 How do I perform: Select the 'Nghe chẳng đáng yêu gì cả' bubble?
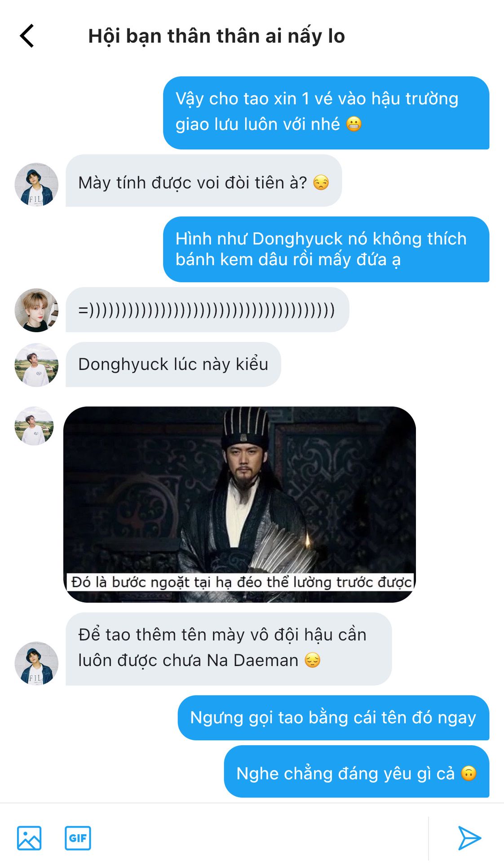[357, 772]
